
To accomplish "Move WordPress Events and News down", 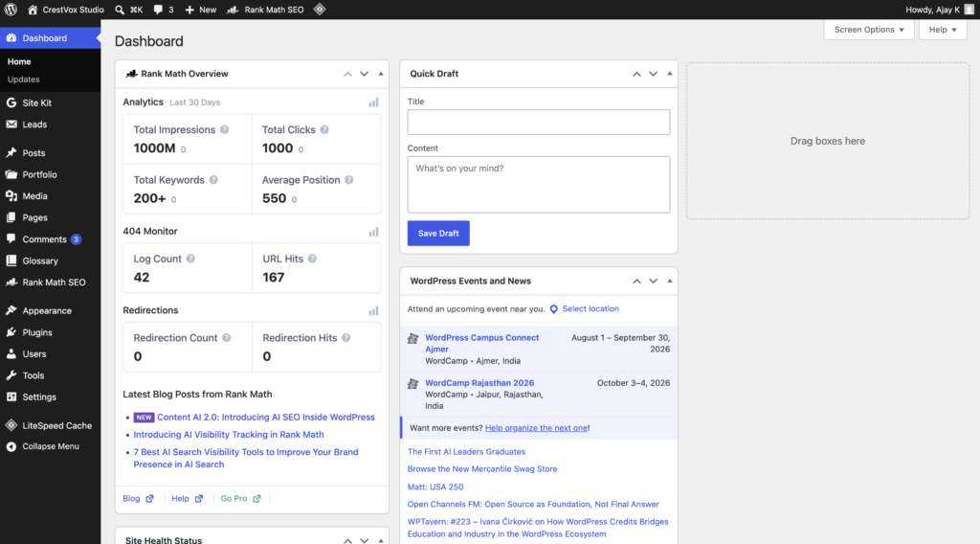I will coord(653,282).
